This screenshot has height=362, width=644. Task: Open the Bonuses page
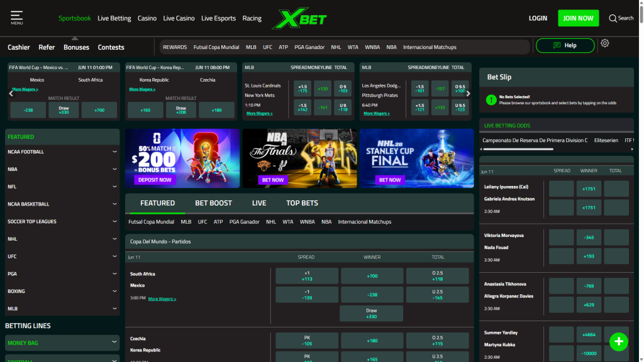76,47
